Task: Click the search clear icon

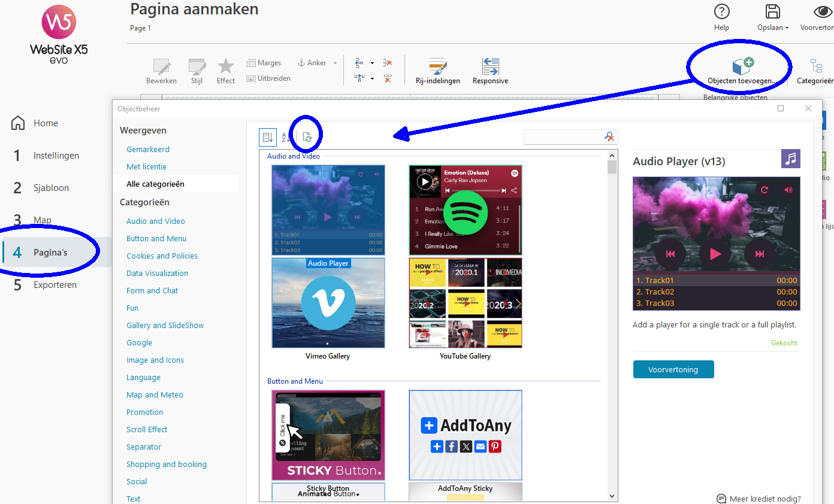Action: tap(609, 137)
